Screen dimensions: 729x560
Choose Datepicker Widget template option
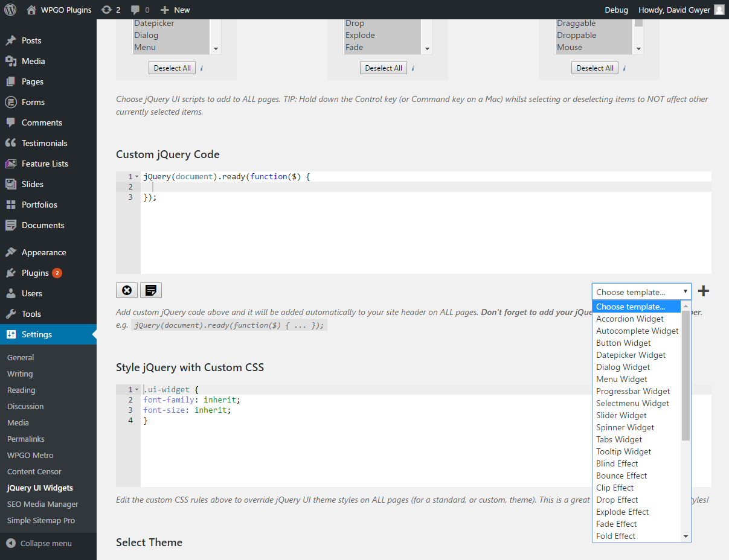(x=631, y=355)
